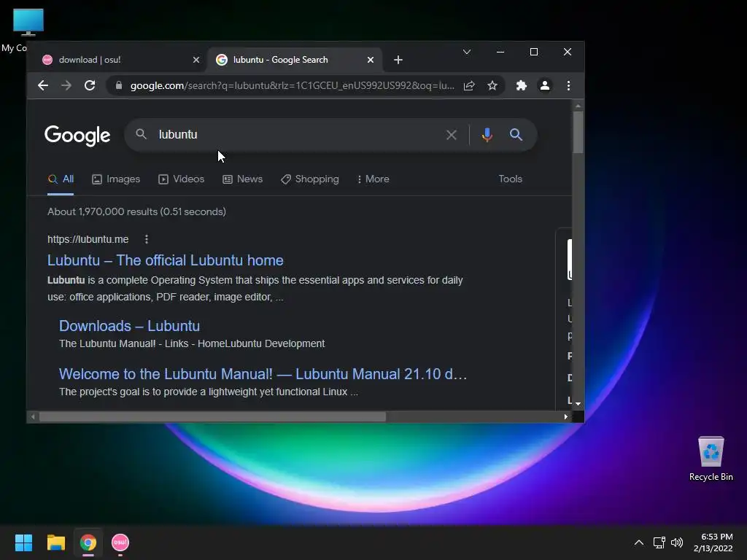Click the scrollbar down arrow
747x560 pixels.
(x=578, y=404)
